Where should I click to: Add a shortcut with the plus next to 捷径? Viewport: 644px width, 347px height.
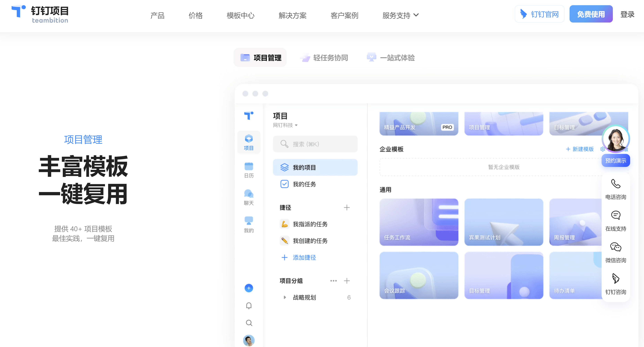click(x=347, y=207)
